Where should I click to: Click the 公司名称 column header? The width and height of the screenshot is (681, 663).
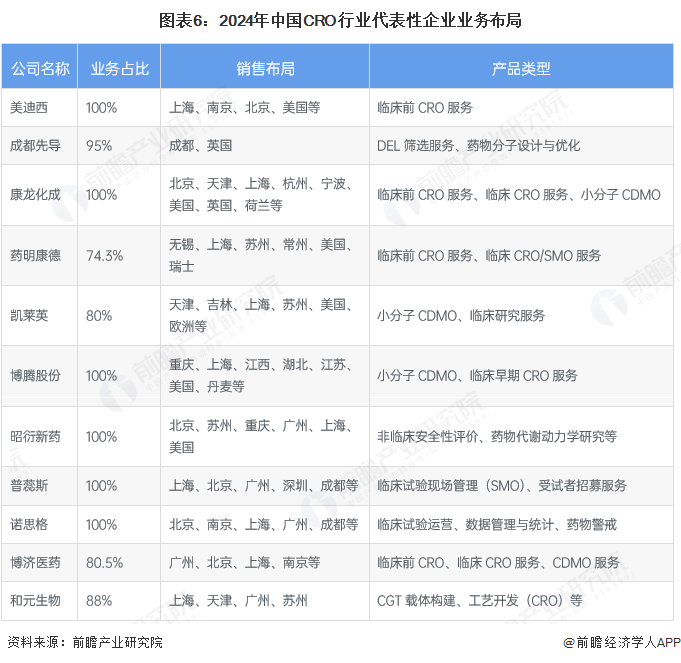click(40, 69)
